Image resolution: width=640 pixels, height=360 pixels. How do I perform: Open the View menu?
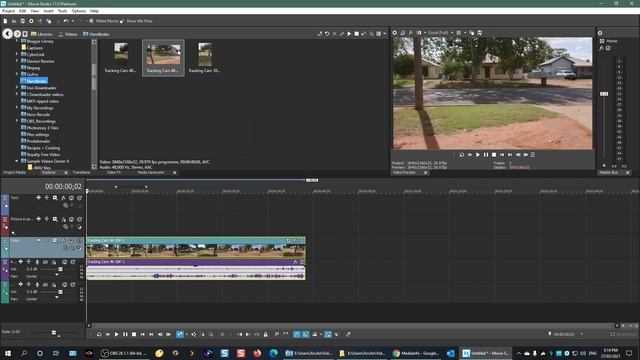35,11
